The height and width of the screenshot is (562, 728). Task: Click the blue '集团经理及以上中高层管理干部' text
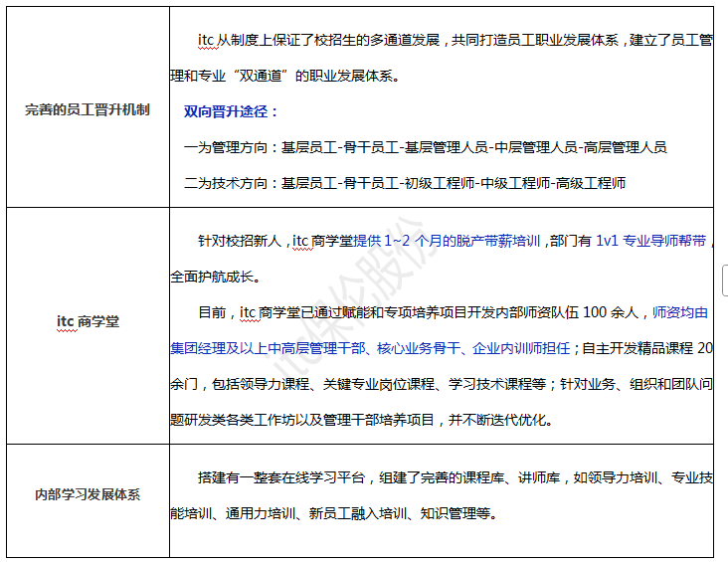click(269, 348)
